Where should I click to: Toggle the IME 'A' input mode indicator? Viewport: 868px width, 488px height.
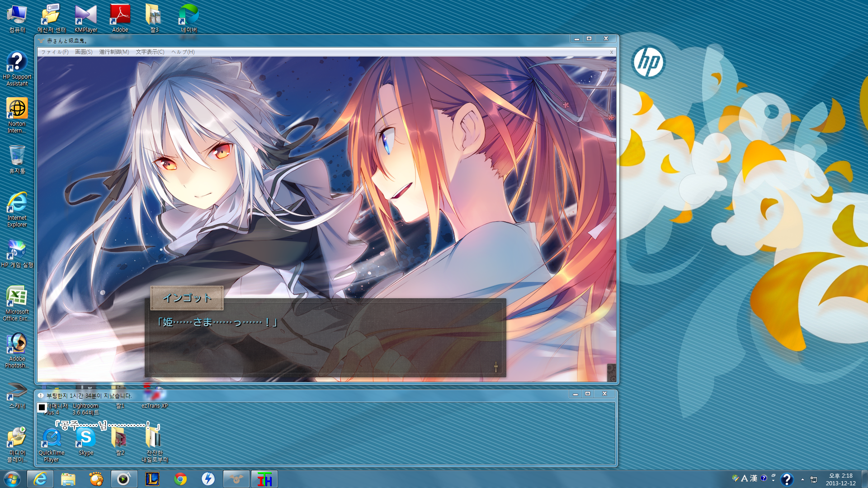744,478
